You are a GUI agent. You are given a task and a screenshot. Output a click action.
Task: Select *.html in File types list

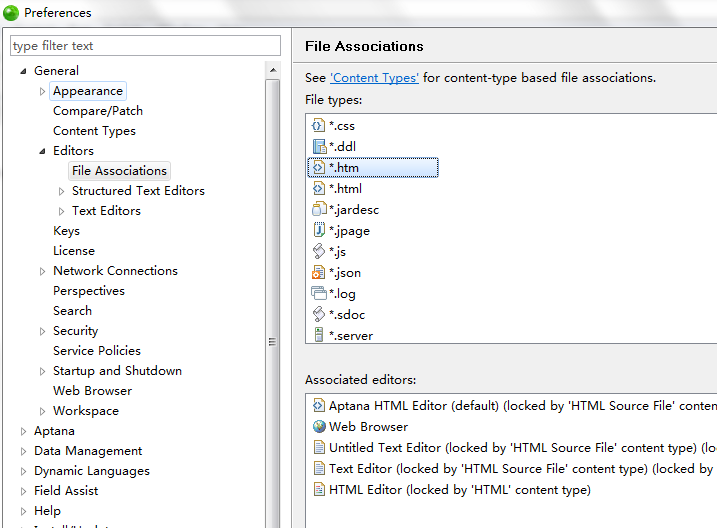point(345,189)
